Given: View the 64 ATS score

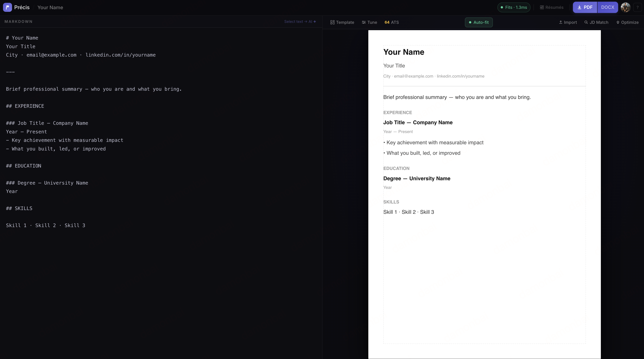Looking at the screenshot, I should (392, 22).
